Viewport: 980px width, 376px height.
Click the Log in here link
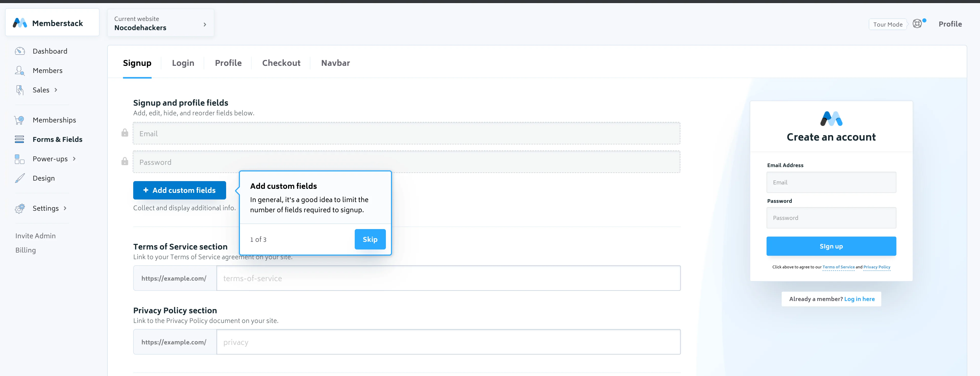pos(859,299)
